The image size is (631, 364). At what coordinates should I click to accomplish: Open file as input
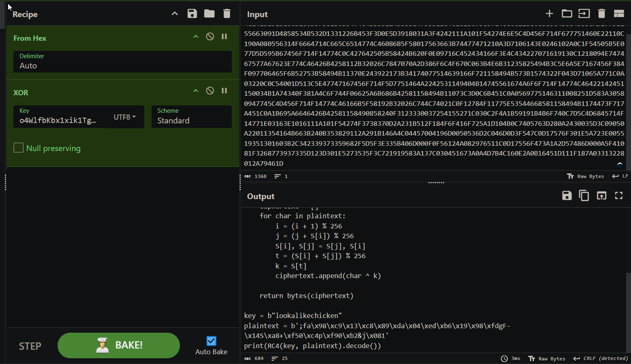point(584,14)
